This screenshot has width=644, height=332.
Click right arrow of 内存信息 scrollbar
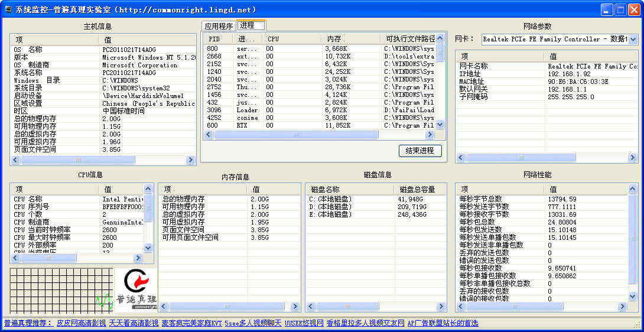coord(294,306)
